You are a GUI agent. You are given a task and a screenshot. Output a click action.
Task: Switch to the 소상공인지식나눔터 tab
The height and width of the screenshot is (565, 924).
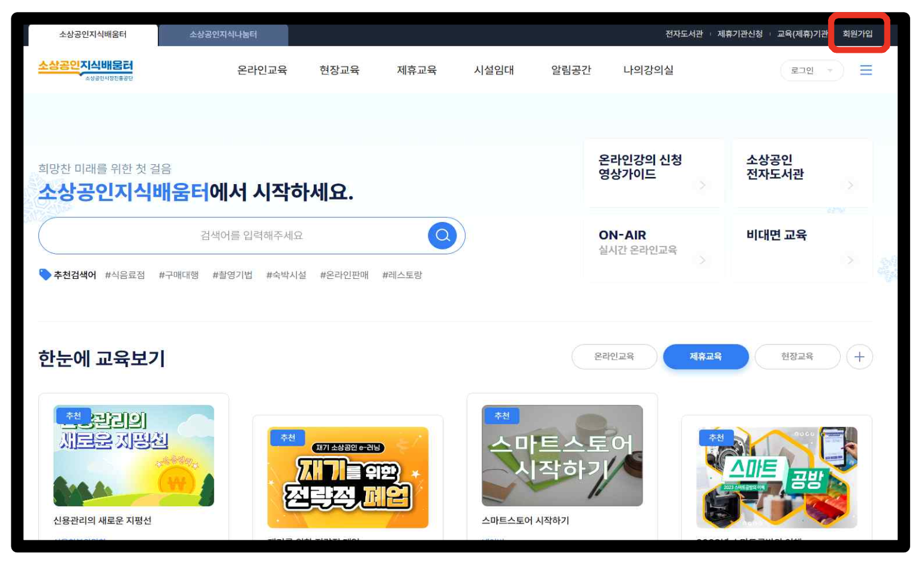click(224, 35)
